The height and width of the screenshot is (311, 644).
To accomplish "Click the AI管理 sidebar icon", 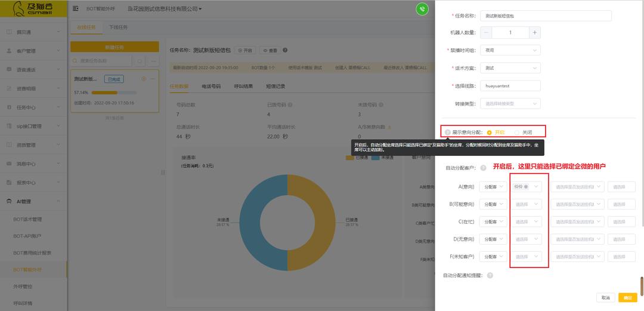I will [9, 202].
